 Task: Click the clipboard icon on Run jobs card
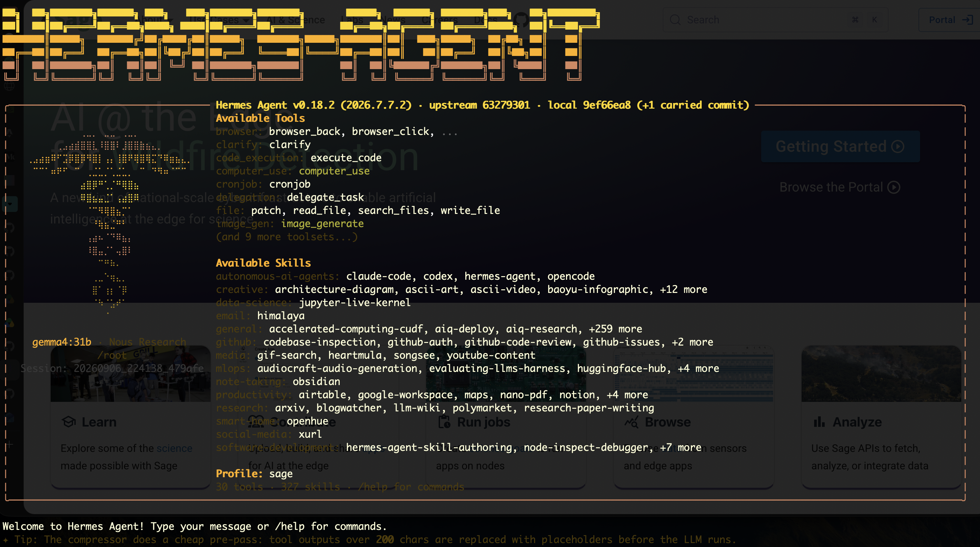[x=444, y=422]
